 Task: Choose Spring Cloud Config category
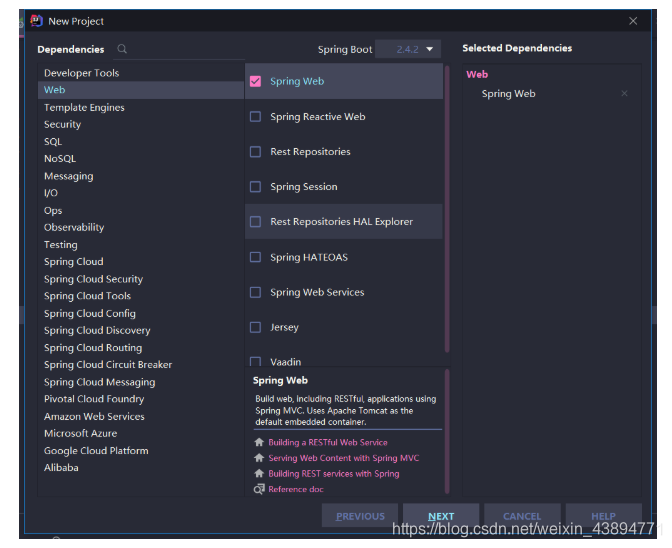pos(141,313)
